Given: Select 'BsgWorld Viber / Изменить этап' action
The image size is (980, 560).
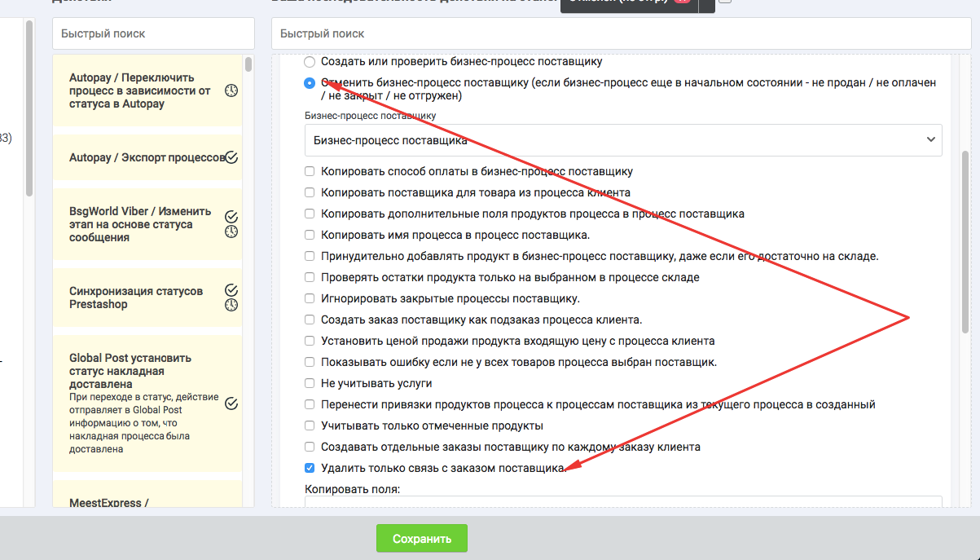Looking at the screenshot, I should pyautogui.click(x=147, y=224).
